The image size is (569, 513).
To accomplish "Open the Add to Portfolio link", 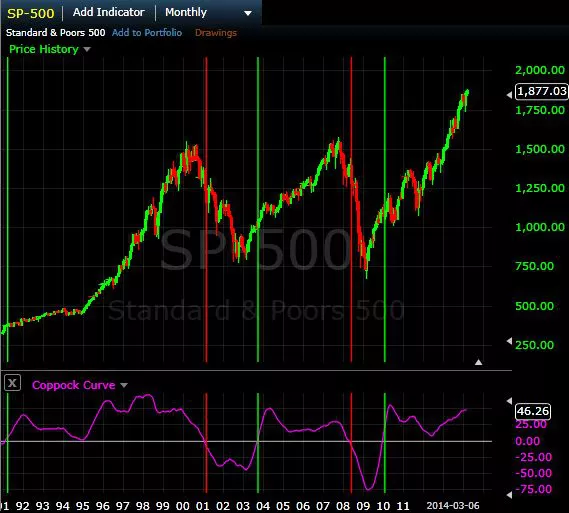I will coord(147,33).
